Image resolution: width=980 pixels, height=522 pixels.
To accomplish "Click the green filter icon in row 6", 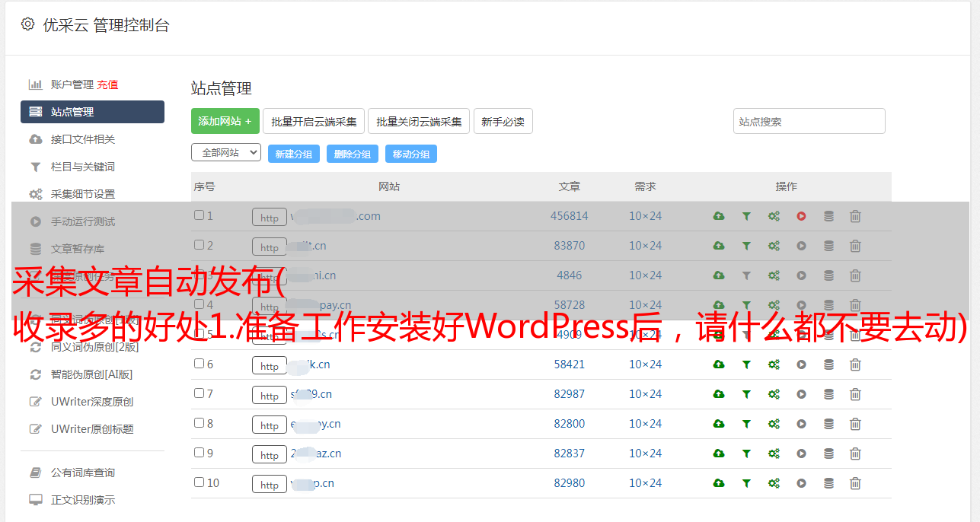I will click(x=746, y=364).
